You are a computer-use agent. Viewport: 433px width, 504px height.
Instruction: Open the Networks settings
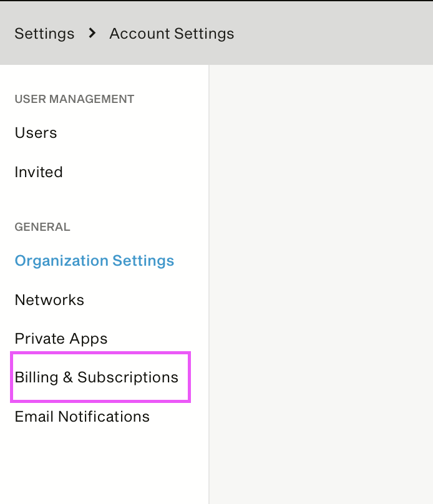click(49, 300)
